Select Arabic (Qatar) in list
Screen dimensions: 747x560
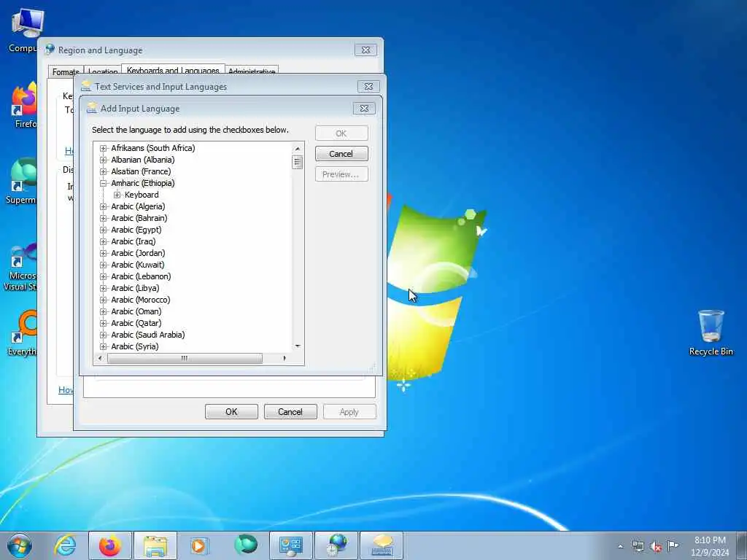pos(136,323)
